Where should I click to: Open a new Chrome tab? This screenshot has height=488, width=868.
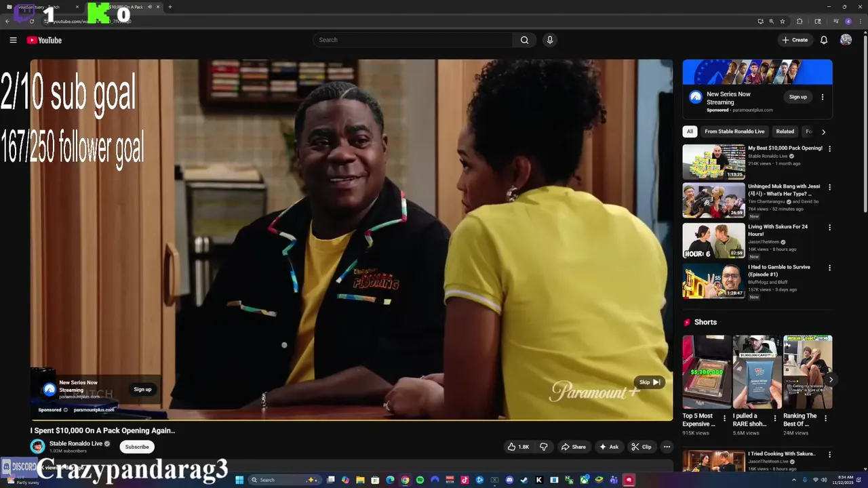click(x=170, y=7)
